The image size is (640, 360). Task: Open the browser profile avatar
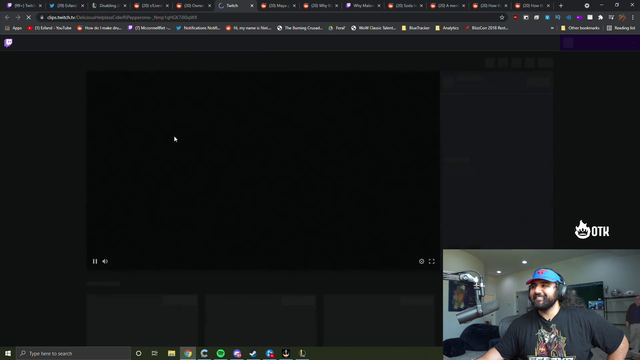coord(622,18)
